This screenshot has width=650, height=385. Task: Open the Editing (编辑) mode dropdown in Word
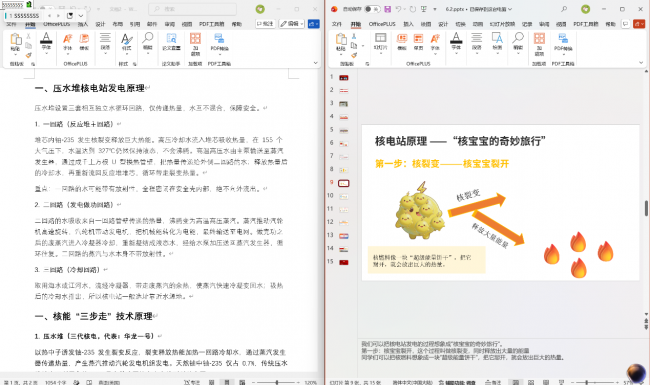291,24
